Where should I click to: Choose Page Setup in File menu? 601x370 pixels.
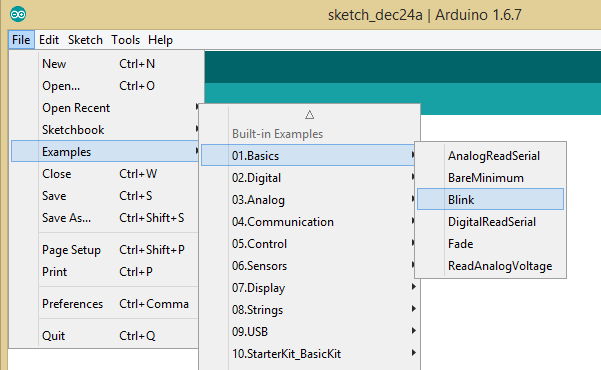tap(105, 250)
